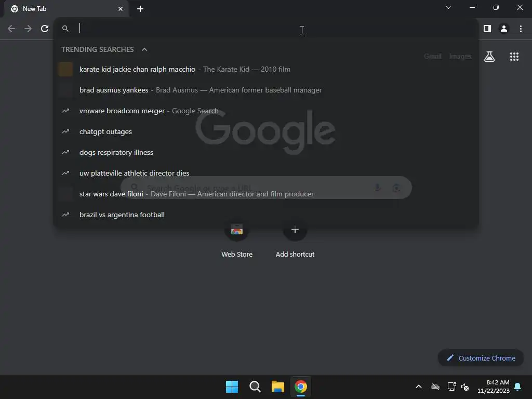
Task: Open Chrome's three-dot menu
Action: (x=521, y=29)
